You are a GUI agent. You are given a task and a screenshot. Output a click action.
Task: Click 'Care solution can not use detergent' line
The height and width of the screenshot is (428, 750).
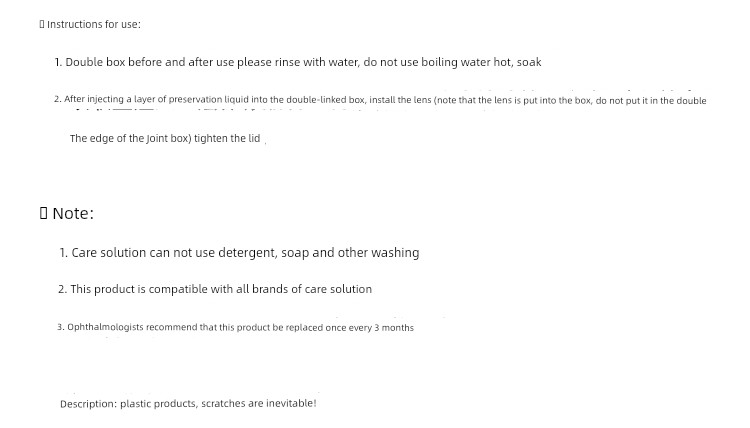pyautogui.click(x=239, y=252)
